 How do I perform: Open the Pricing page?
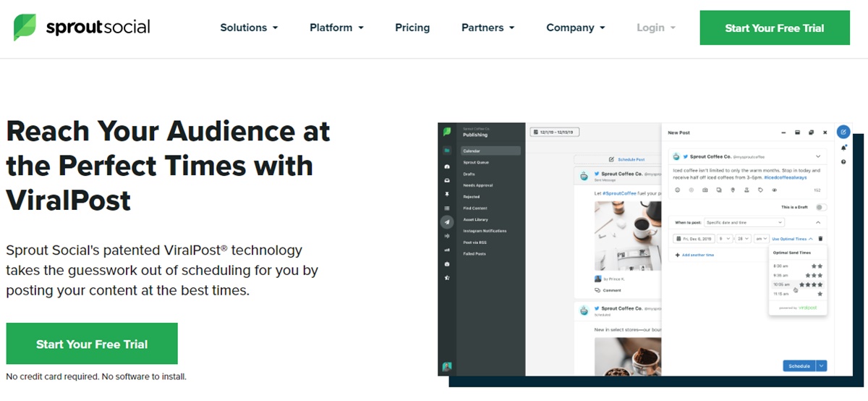click(x=412, y=28)
